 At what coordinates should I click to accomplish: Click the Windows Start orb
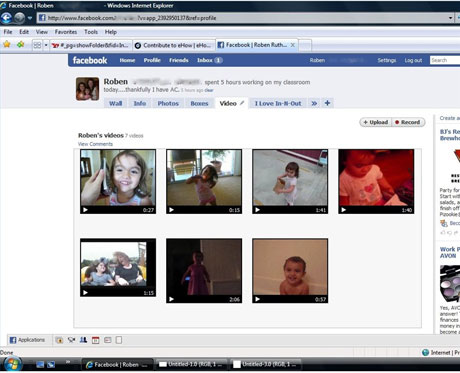[12, 364]
